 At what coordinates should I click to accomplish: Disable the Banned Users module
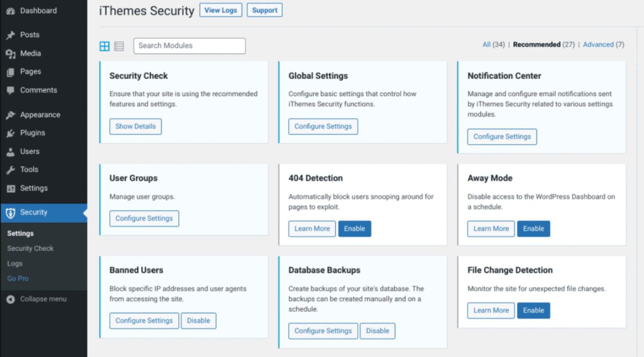click(x=198, y=321)
